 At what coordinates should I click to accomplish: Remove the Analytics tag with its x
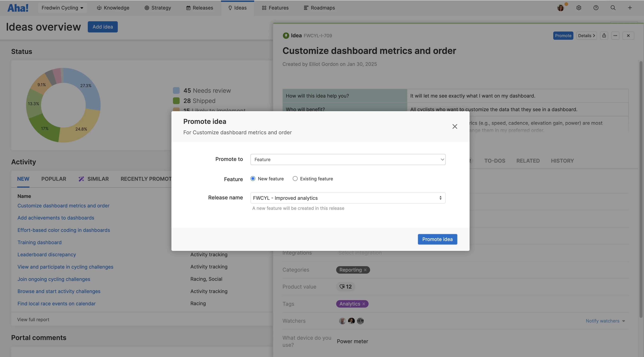click(364, 304)
